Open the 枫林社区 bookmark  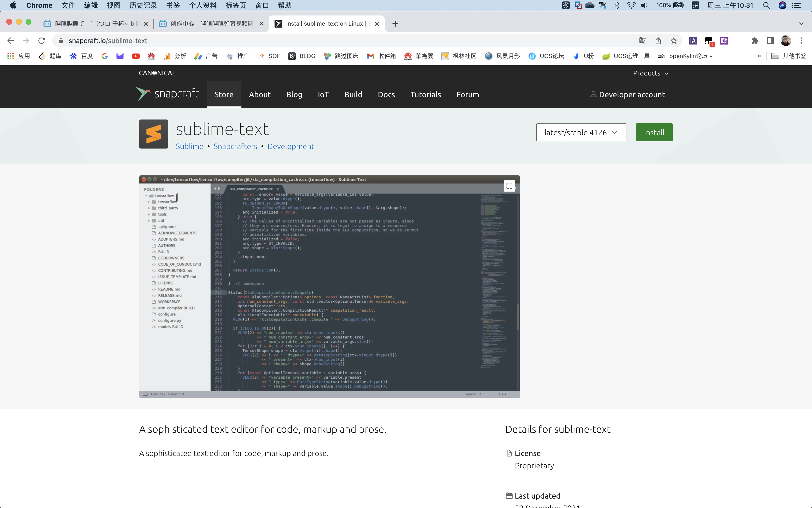pos(458,56)
